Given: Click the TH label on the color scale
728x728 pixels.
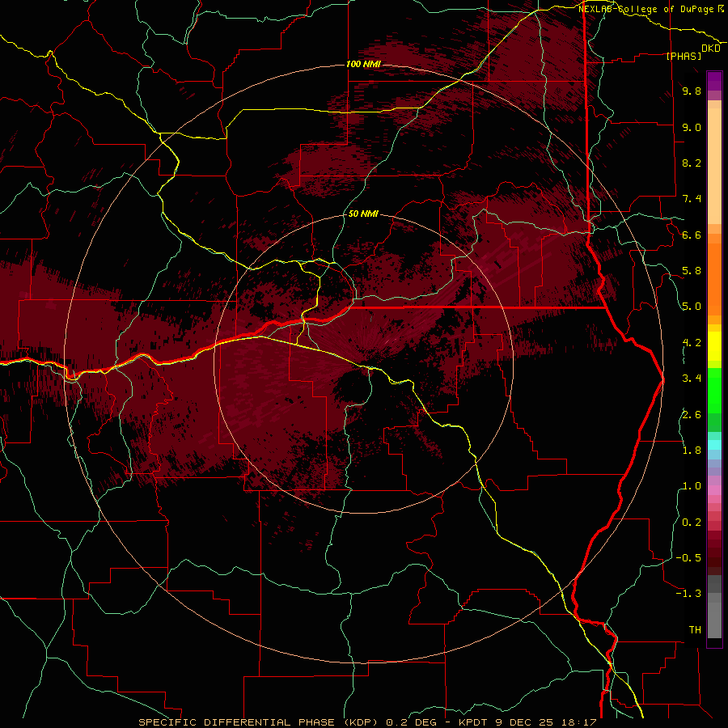Looking at the screenshot, I should 695,630.
